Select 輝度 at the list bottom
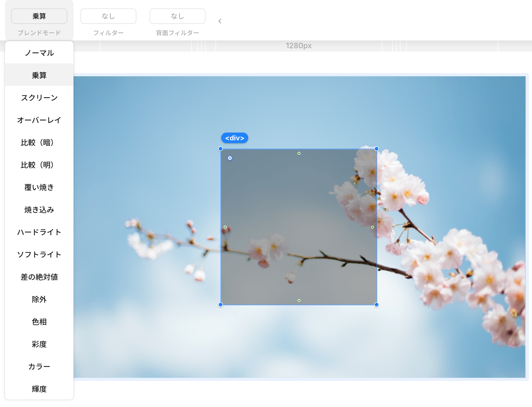532x407 pixels. [x=39, y=389]
